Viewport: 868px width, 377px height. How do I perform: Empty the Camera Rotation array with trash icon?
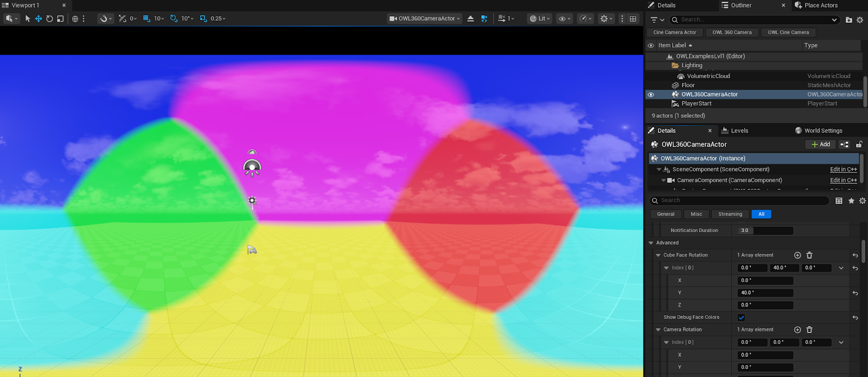[x=809, y=330]
